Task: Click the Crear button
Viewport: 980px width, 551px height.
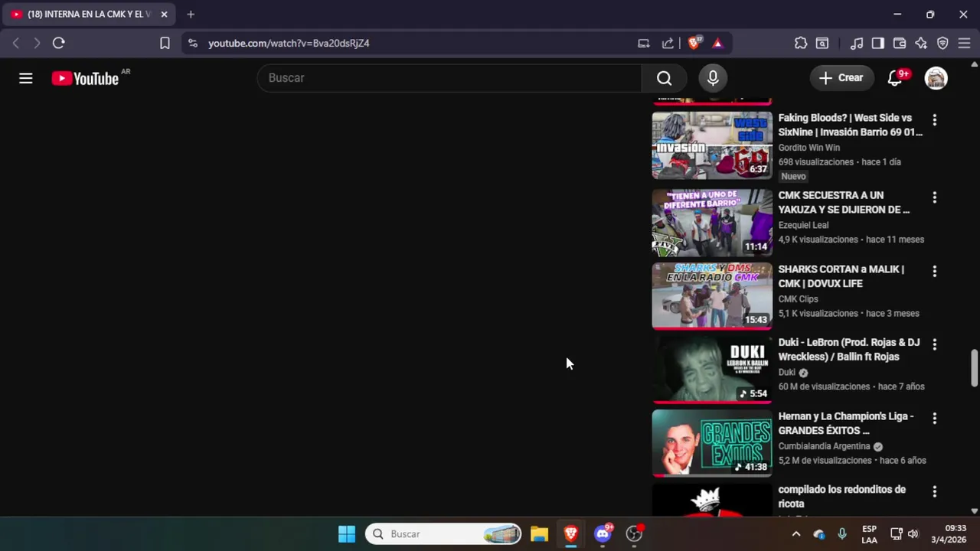Action: [x=841, y=78]
